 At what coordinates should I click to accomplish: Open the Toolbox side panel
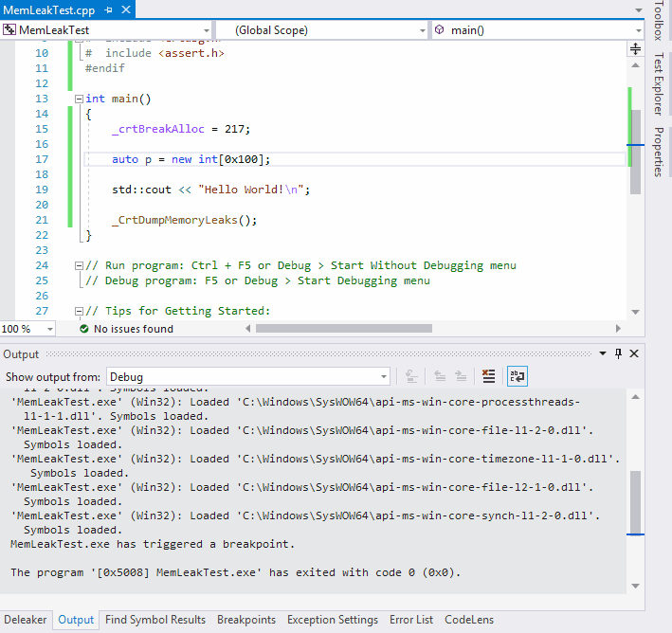659,21
